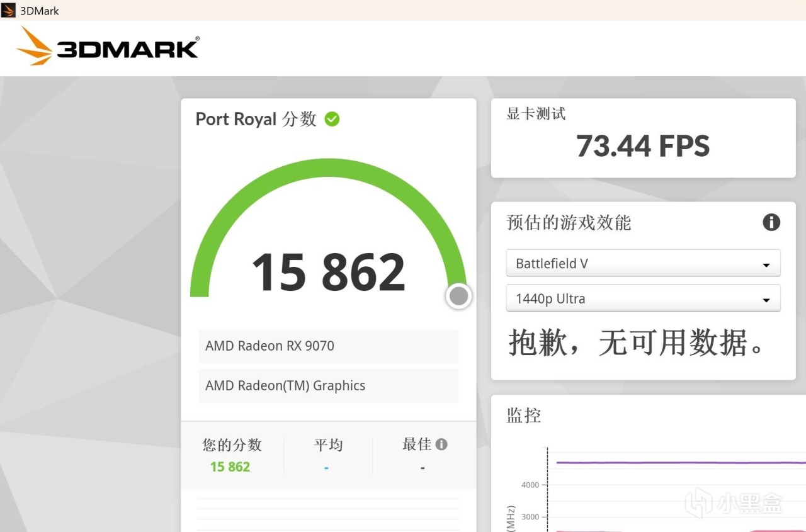Click the 3DMark logo in header
The width and height of the screenshot is (806, 532).
coord(107,46)
